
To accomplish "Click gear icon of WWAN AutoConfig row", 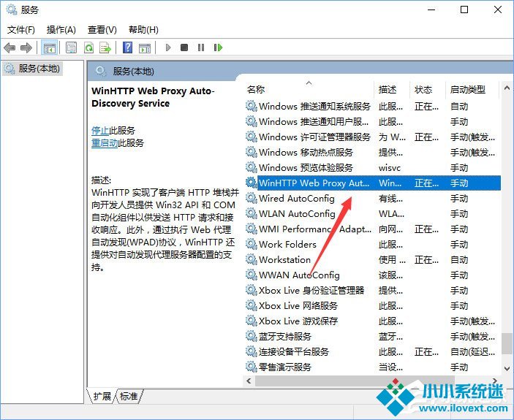I will coord(251,275).
